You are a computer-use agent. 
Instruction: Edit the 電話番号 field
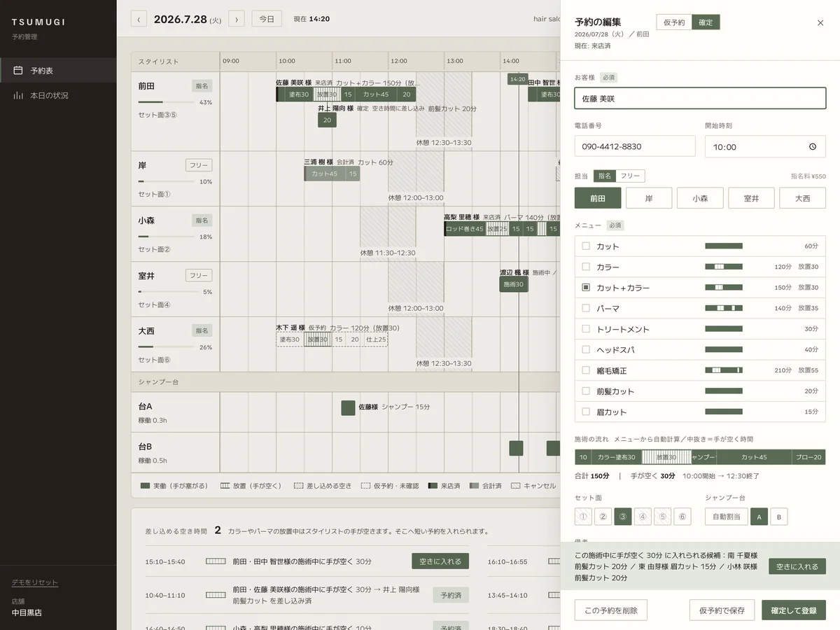tap(635, 146)
